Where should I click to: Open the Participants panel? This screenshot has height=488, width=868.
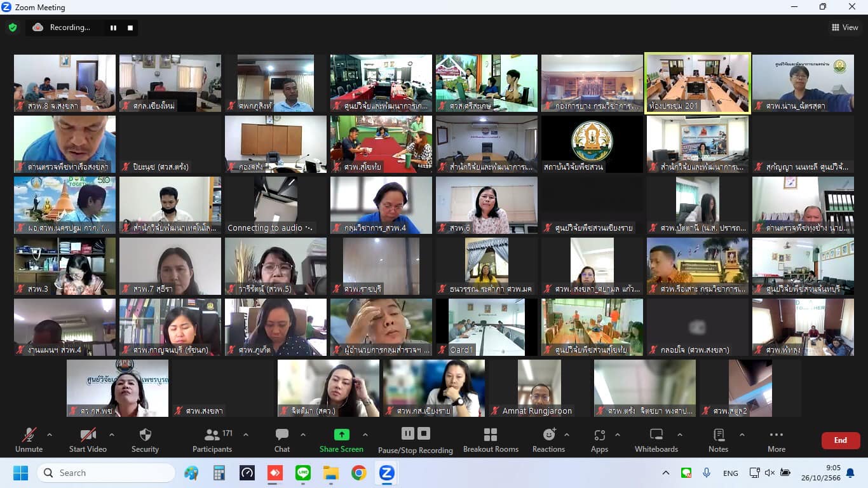[212, 440]
